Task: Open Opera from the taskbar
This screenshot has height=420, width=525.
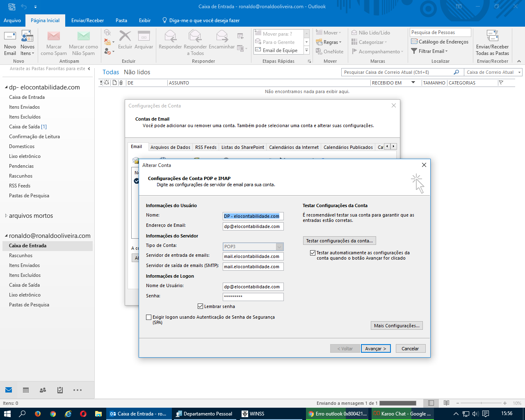Action: [83, 414]
